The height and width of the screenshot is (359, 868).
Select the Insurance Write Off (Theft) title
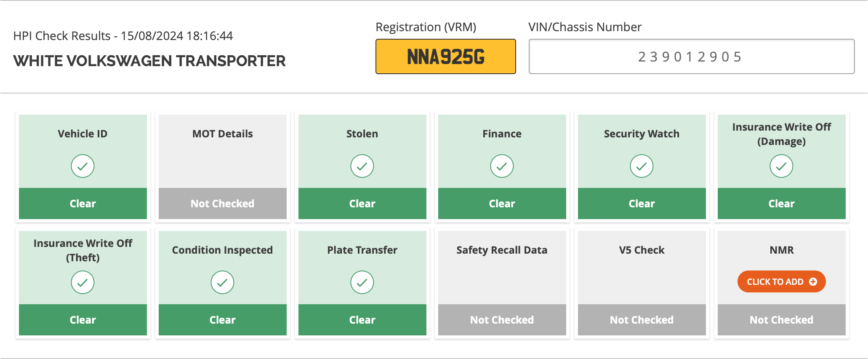[x=83, y=250]
